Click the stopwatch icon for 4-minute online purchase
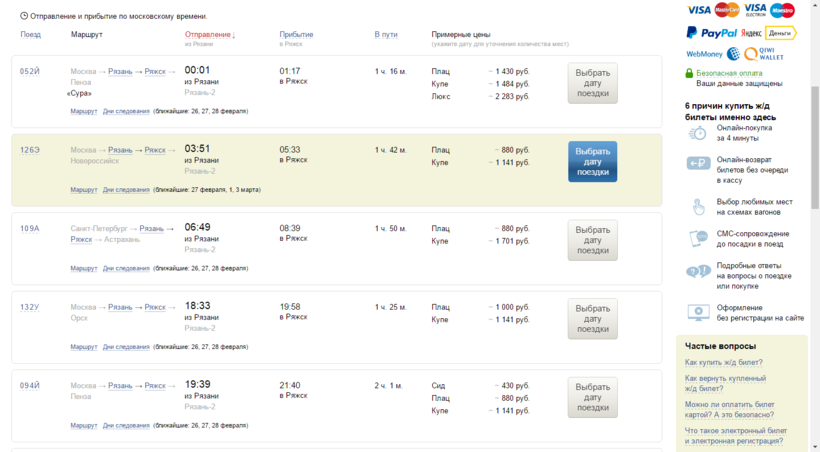Image resolution: width=820 pixels, height=452 pixels. point(698,133)
